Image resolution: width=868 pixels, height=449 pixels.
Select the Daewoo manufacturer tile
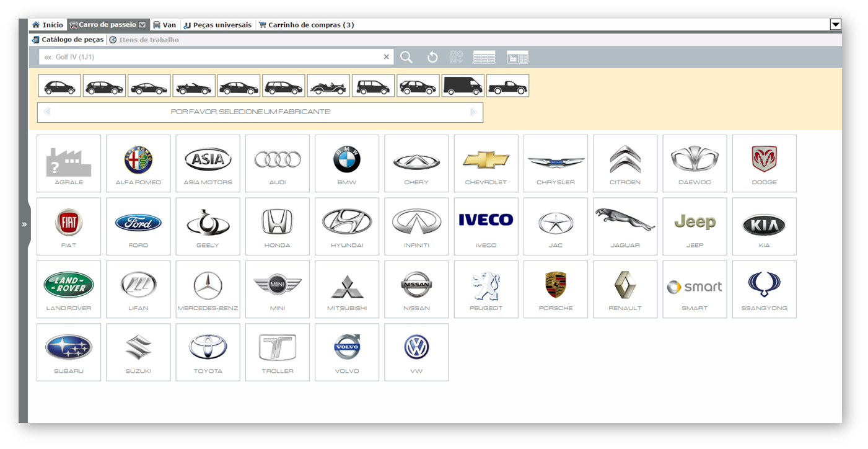pos(695,163)
